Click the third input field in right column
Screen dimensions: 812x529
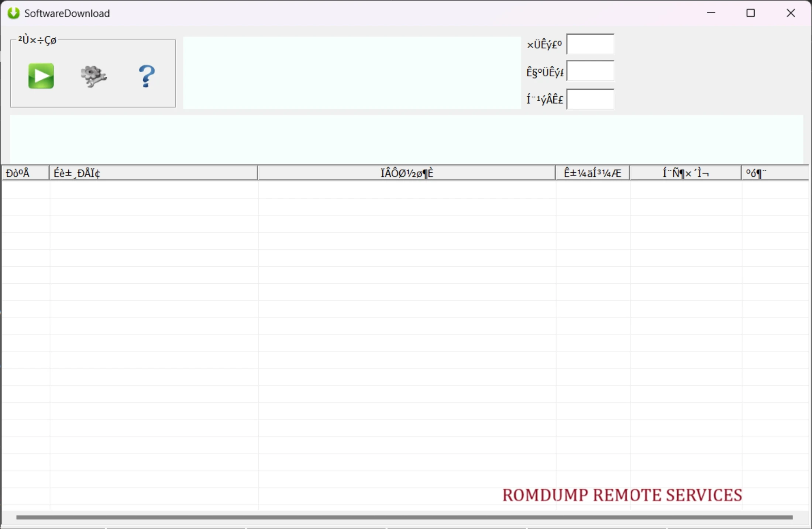click(x=590, y=99)
